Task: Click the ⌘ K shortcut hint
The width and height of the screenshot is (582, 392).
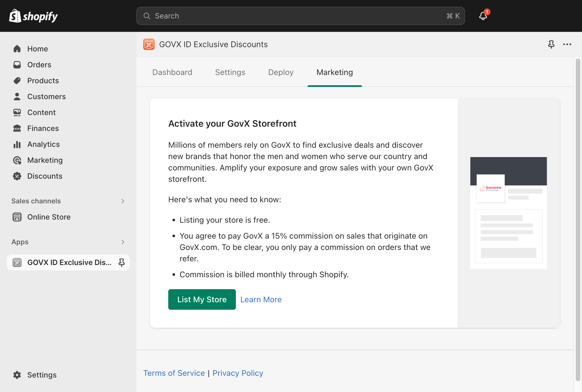Action: click(453, 16)
